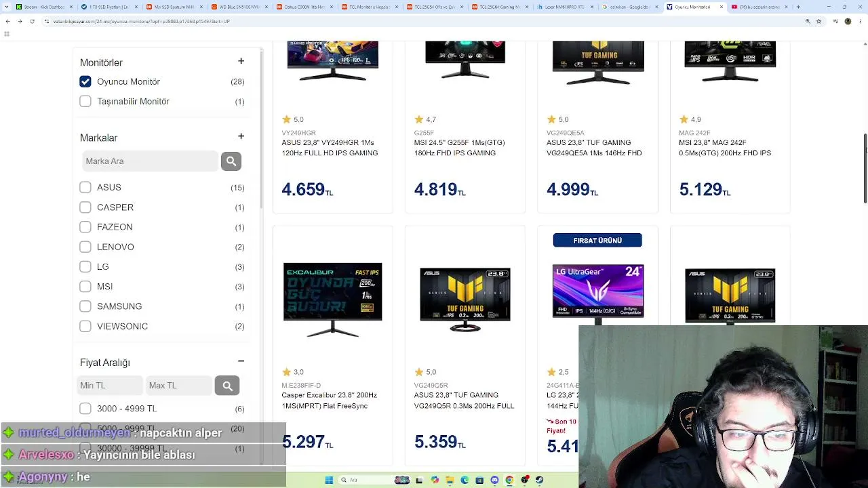Toggle the Monitörler section plus icon
868x488 pixels.
coord(241,61)
